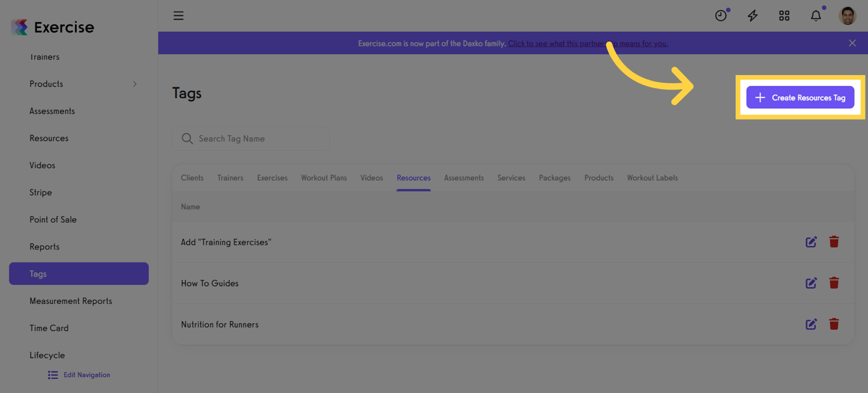
Task: Click the Edit Navigation list icon
Action: 53,375
